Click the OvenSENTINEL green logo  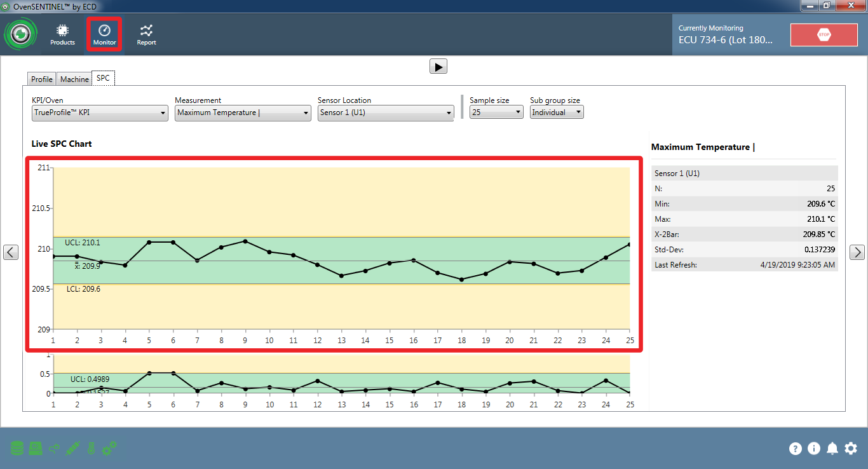pyautogui.click(x=21, y=35)
